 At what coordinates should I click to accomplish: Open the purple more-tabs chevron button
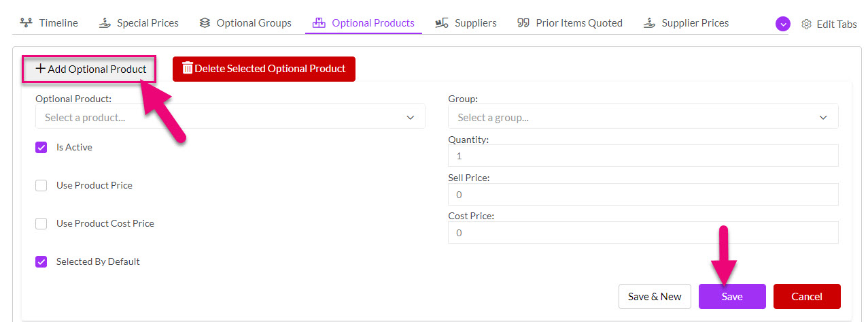point(783,24)
